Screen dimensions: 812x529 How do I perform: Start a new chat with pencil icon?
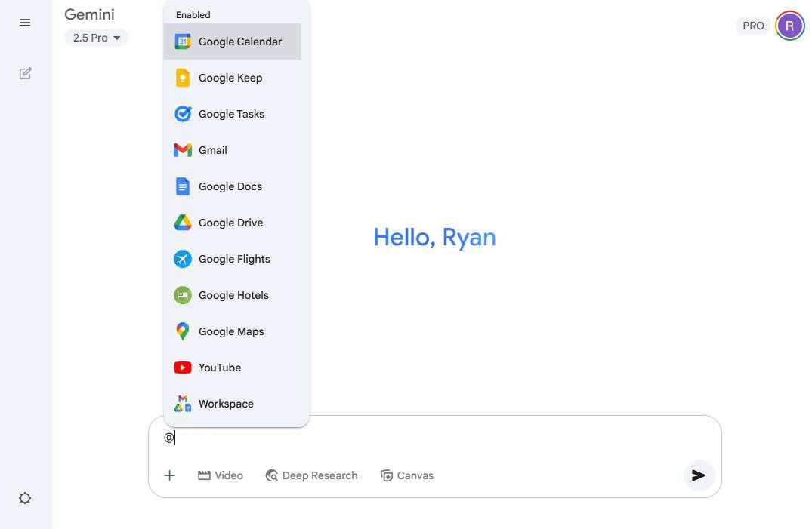[x=25, y=73]
